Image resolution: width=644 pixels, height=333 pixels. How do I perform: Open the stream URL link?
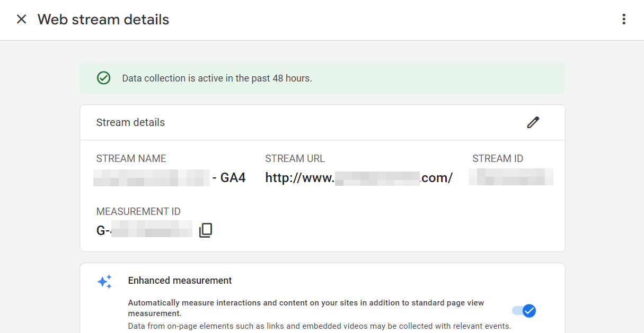(x=359, y=177)
